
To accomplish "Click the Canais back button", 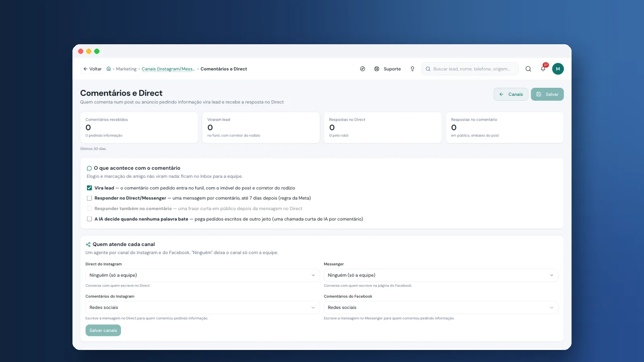I will click(511, 94).
